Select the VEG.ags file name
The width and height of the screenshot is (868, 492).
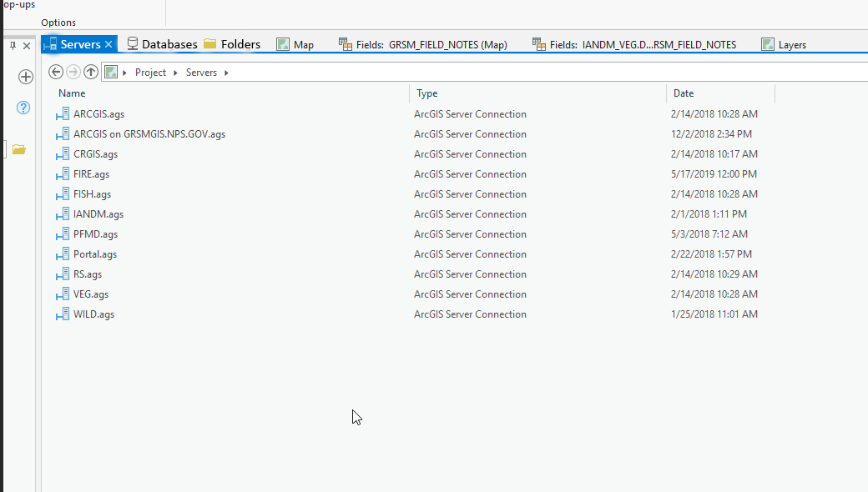coord(91,294)
